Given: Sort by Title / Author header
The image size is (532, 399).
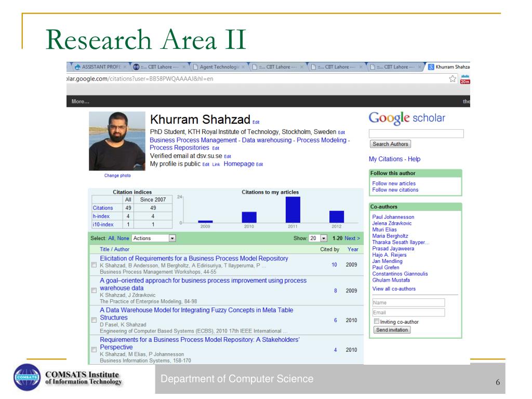Looking at the screenshot, I should pos(114,249).
